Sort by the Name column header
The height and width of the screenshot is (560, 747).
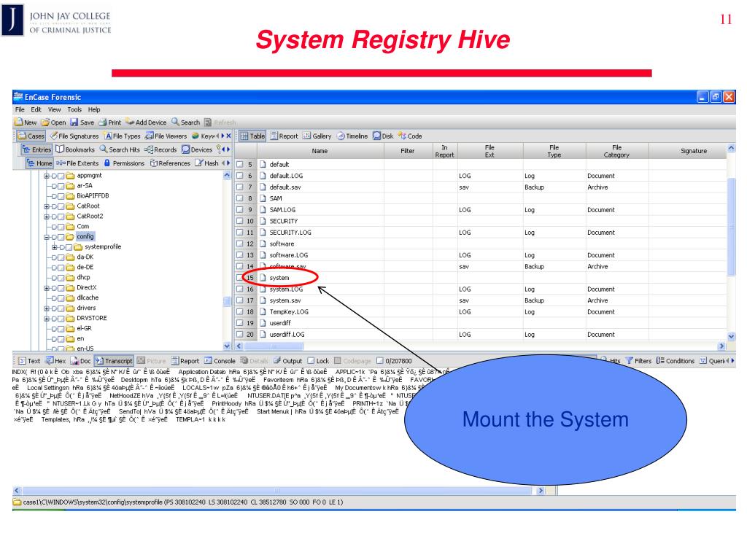(x=320, y=151)
